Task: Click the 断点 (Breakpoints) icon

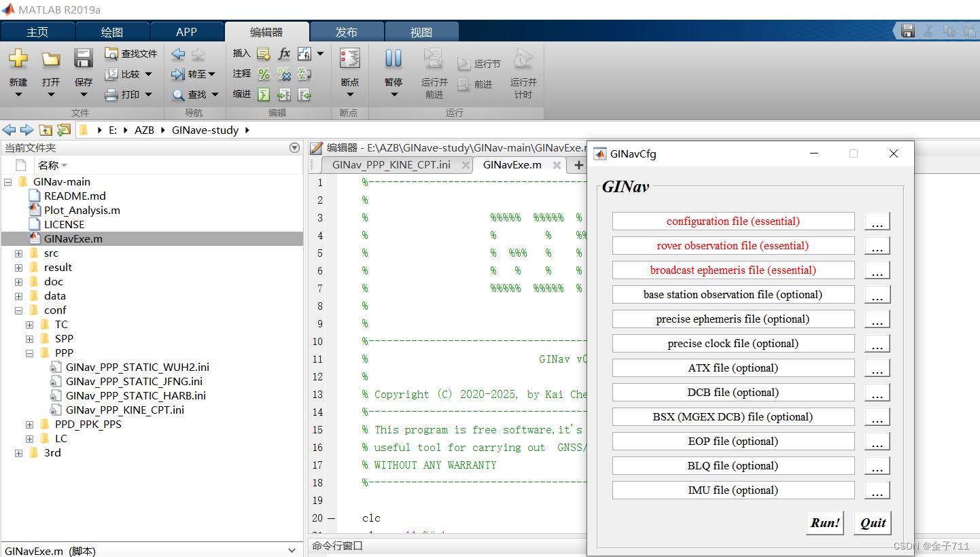Action: (350, 58)
